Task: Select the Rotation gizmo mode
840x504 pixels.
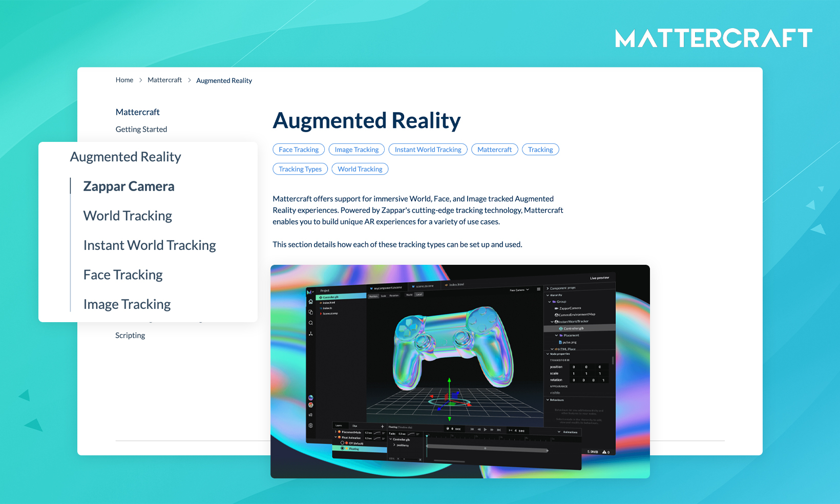Action: click(x=394, y=296)
